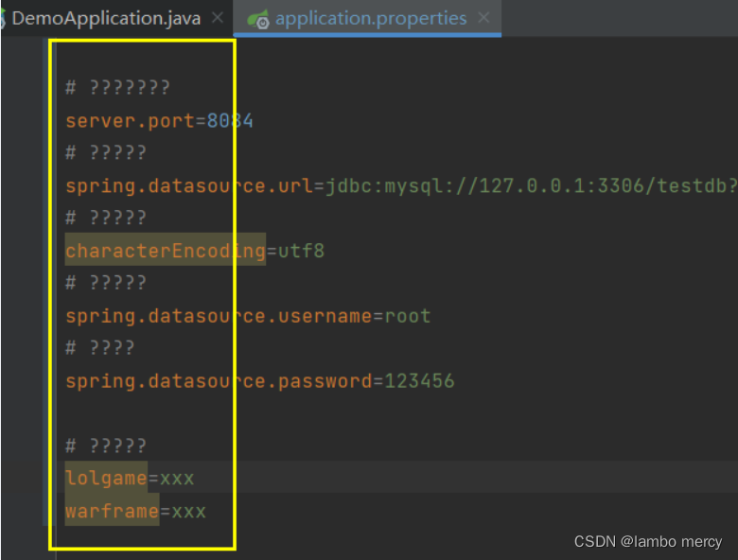738x560 pixels.
Task: Click the server.port property key
Action: click(130, 121)
